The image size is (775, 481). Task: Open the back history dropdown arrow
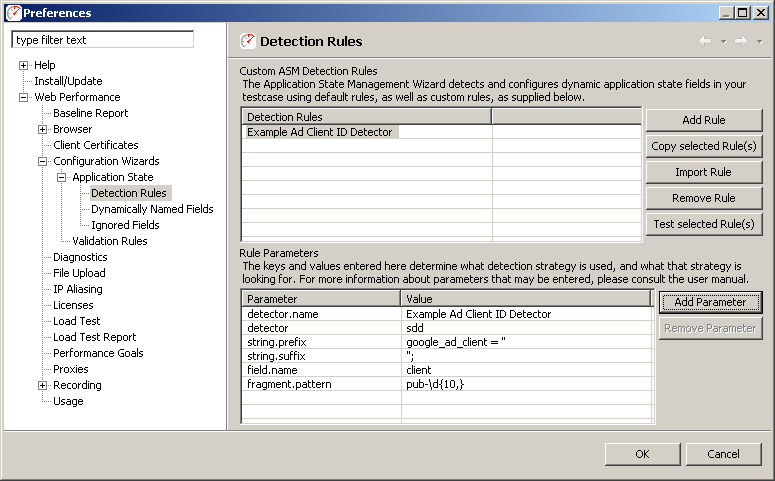tap(723, 42)
